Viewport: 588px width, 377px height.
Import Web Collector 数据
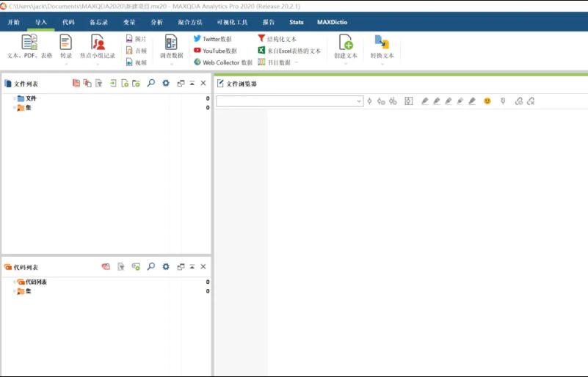tap(223, 62)
